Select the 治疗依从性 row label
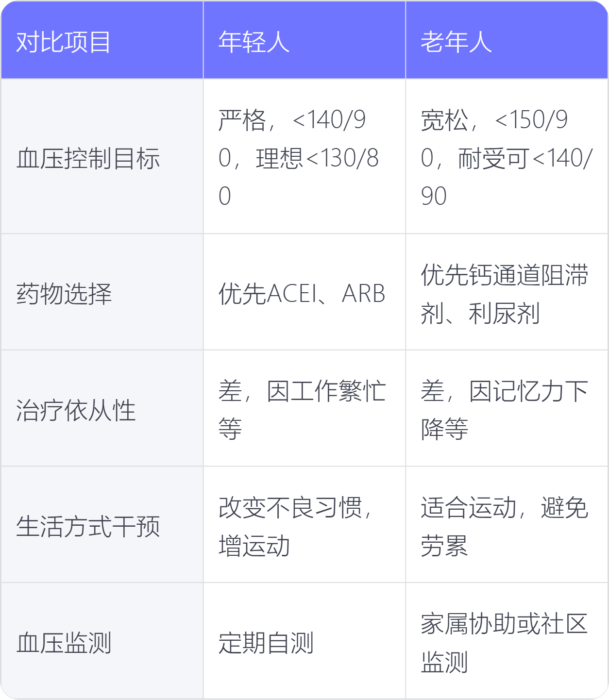The width and height of the screenshot is (609, 700). tap(102, 409)
